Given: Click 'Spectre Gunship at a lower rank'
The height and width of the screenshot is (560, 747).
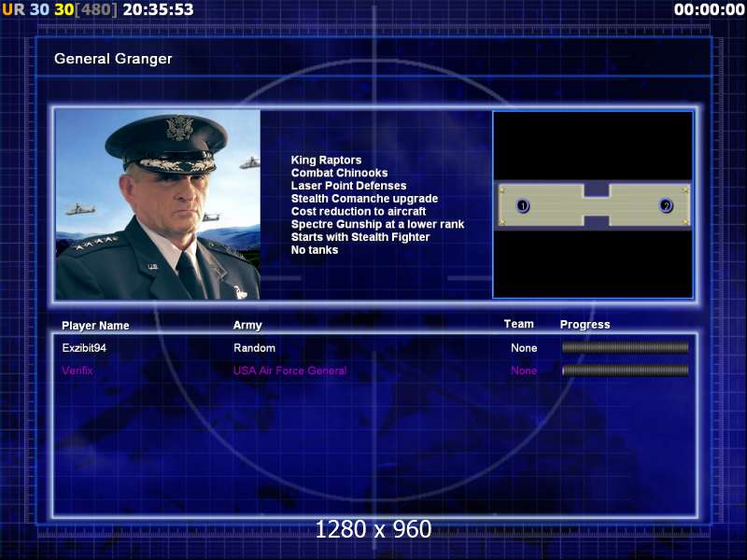Looking at the screenshot, I should pyautogui.click(x=377, y=224).
